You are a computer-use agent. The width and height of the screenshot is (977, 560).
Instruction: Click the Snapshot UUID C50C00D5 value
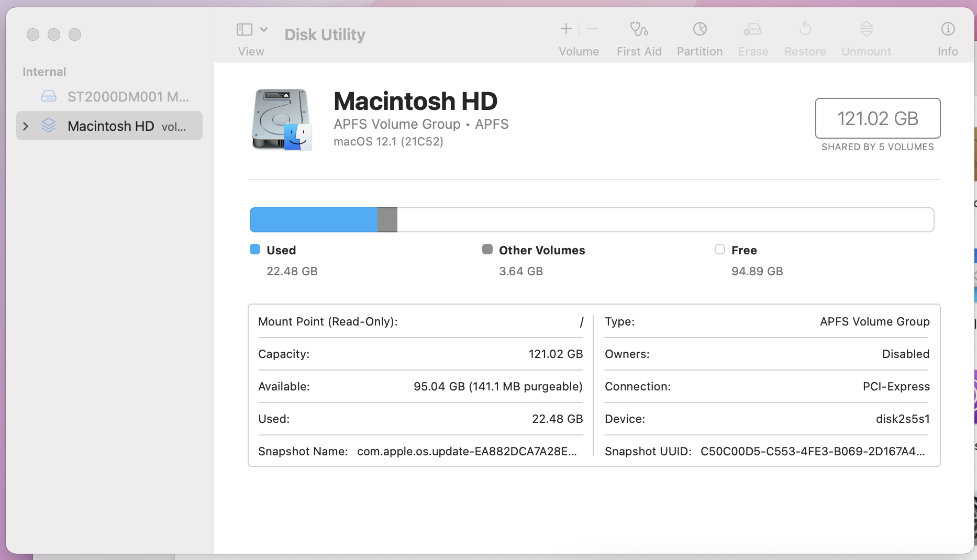[x=813, y=451]
